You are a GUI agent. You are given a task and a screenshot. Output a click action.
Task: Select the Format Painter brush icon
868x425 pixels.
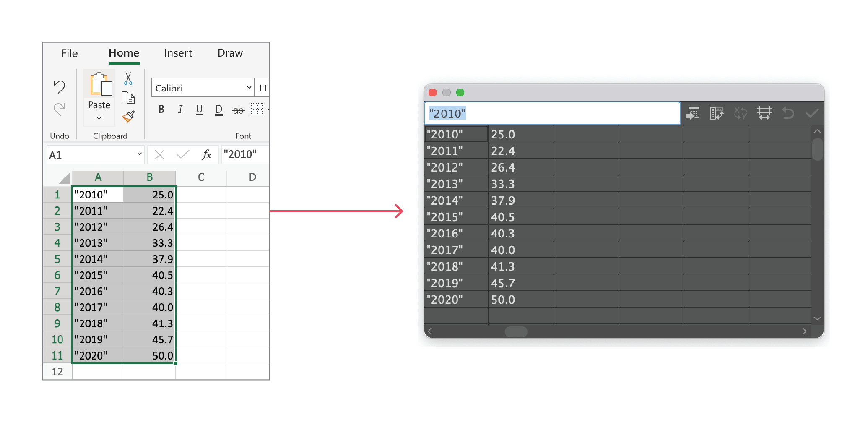(128, 116)
